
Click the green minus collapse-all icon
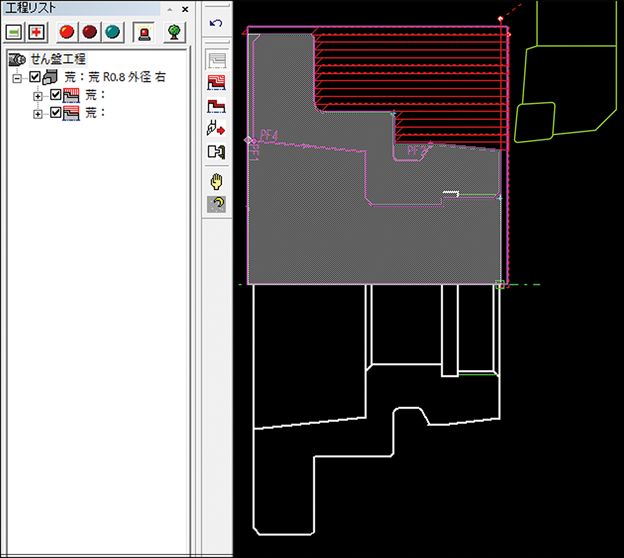pyautogui.click(x=14, y=32)
